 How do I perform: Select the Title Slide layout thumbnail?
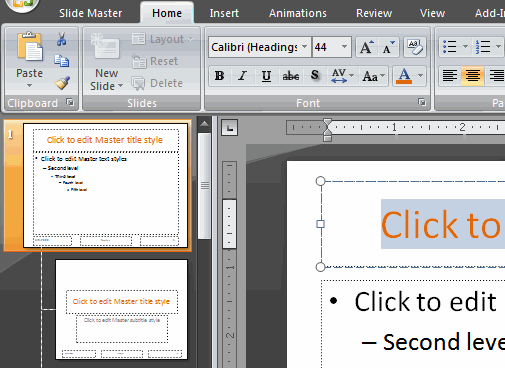pos(121,309)
